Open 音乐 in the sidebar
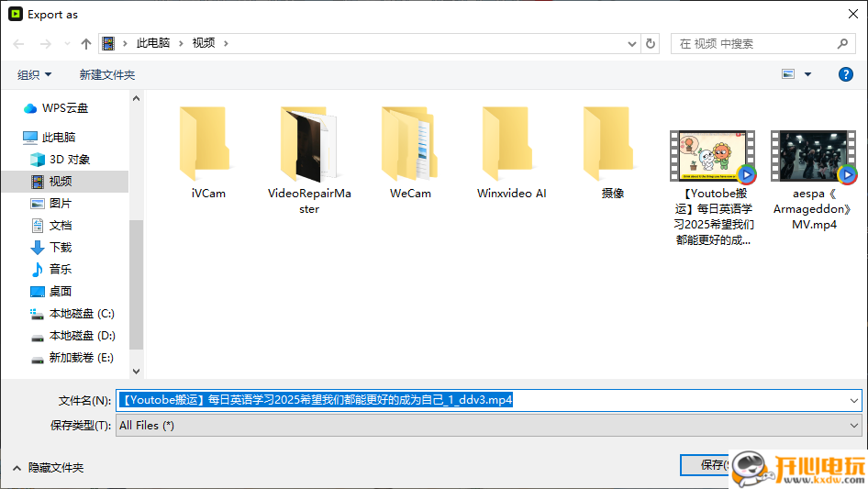 (51, 269)
